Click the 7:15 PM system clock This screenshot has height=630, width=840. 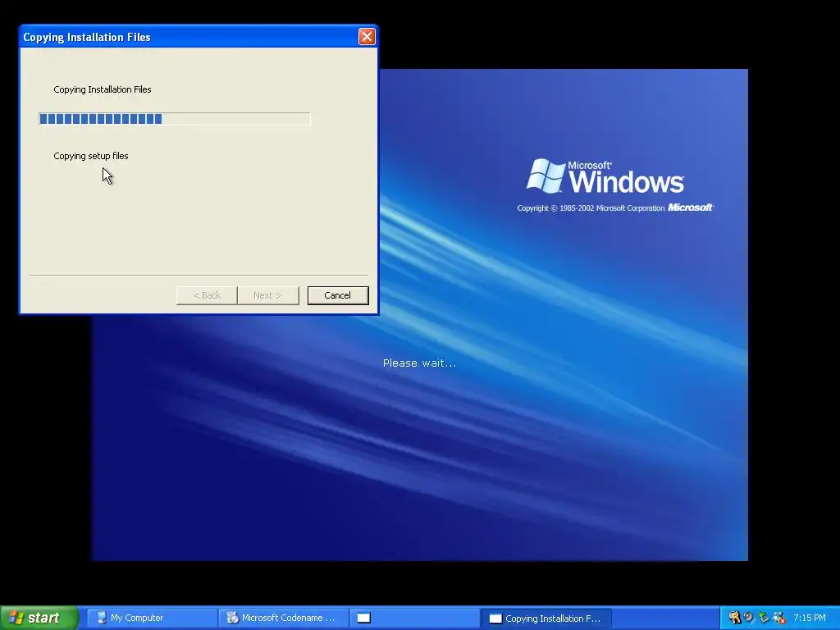pyautogui.click(x=810, y=618)
